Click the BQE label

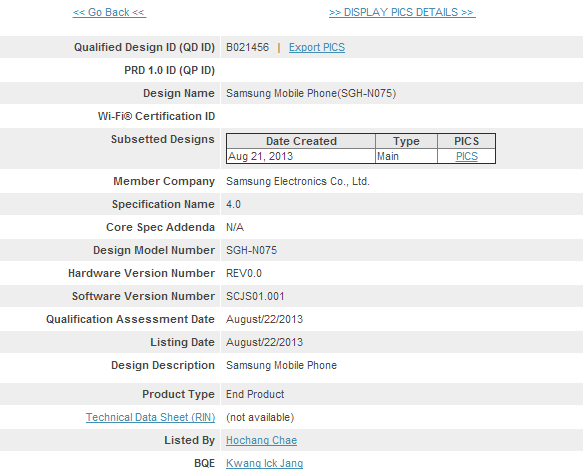pyautogui.click(x=204, y=463)
